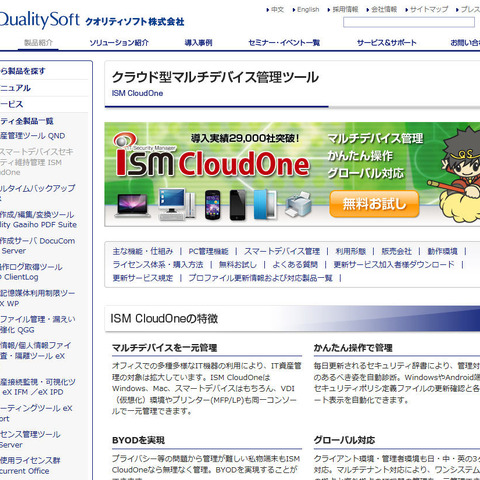Open the 動作環境 link
Viewport: 480px width, 480px height.
pos(442,251)
